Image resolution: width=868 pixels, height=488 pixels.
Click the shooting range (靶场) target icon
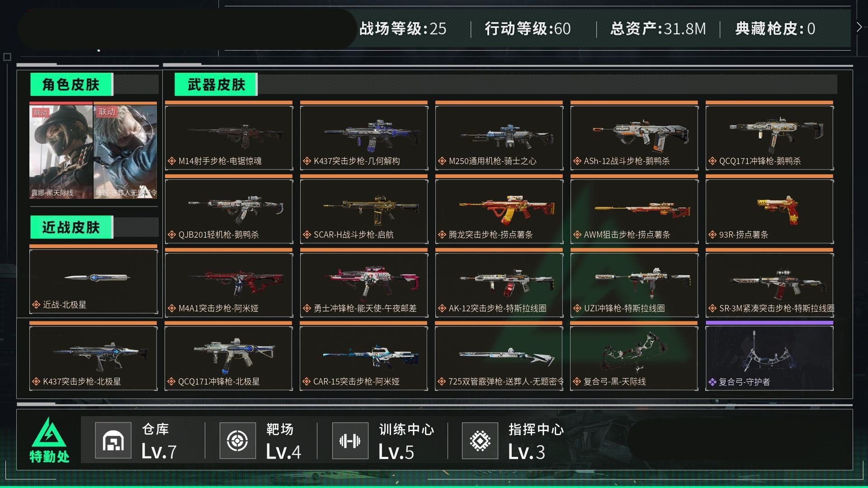coord(237,441)
